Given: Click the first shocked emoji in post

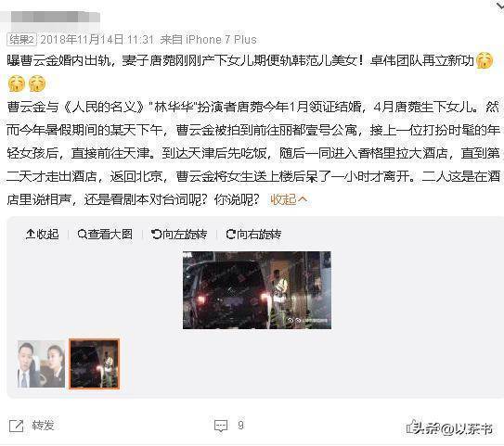Looking at the screenshot, I should (x=485, y=60).
